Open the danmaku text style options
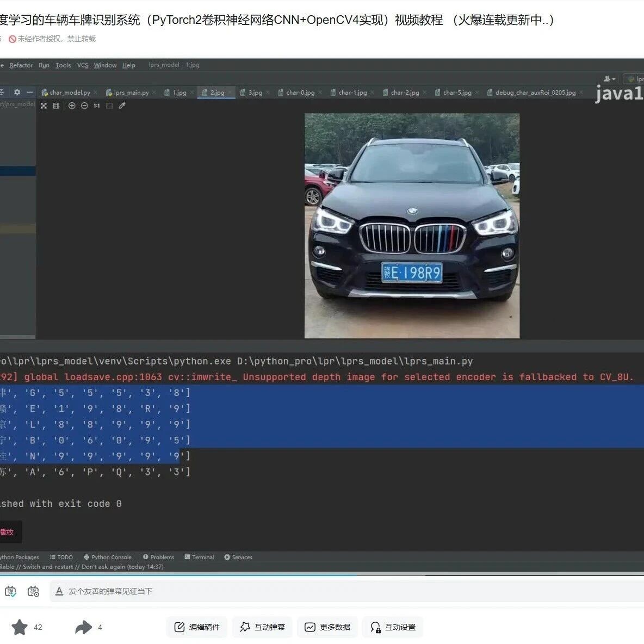The width and height of the screenshot is (644, 644). point(59,591)
